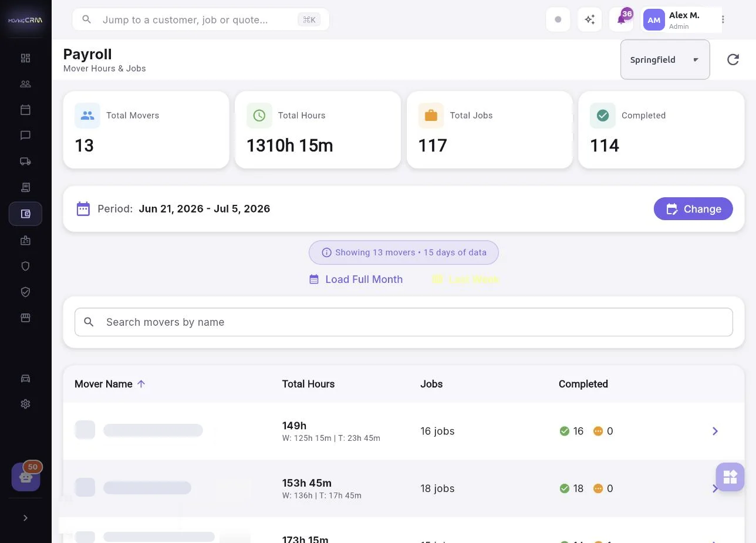Image resolution: width=756 pixels, height=543 pixels.
Task: Click the Jobs column header
Action: pyautogui.click(x=431, y=384)
